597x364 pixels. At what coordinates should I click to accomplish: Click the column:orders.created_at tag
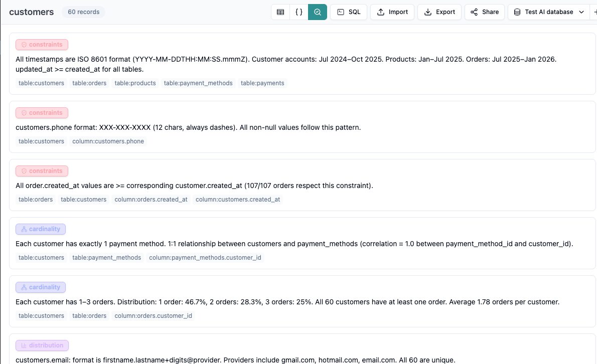point(151,200)
